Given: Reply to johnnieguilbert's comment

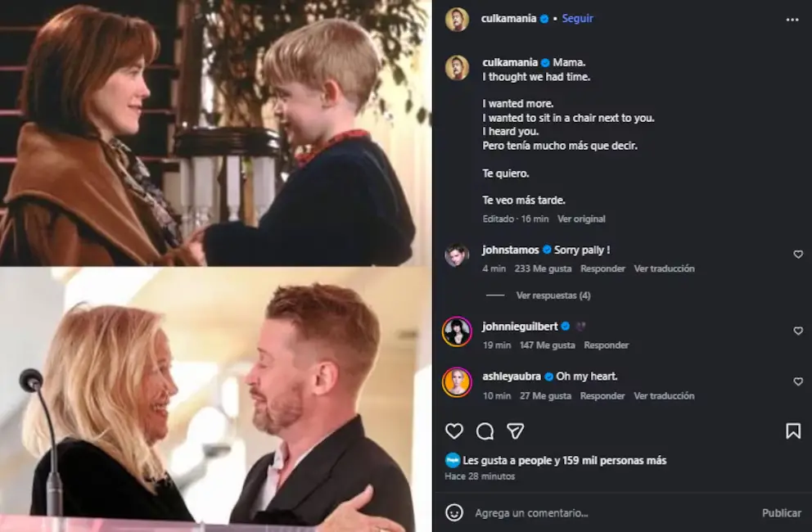Looking at the screenshot, I should coord(607,345).
